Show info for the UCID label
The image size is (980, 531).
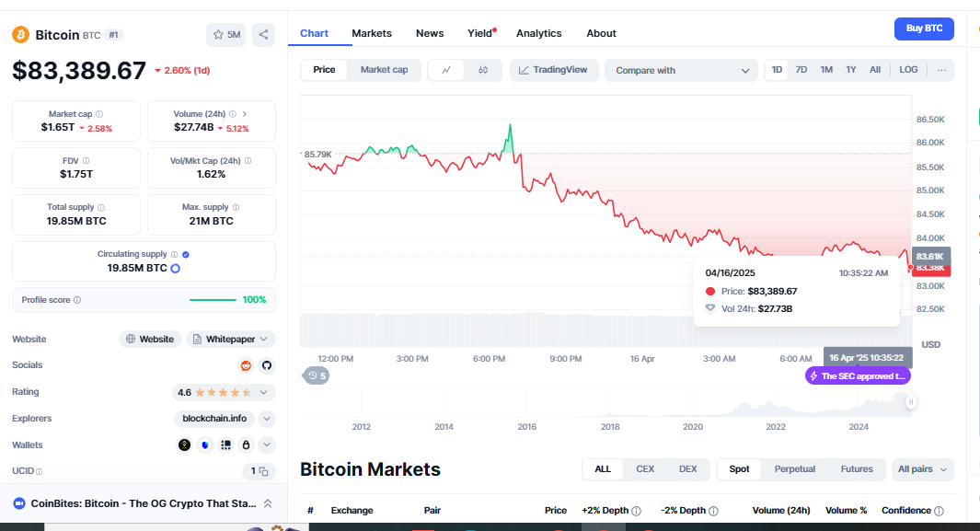40,472
